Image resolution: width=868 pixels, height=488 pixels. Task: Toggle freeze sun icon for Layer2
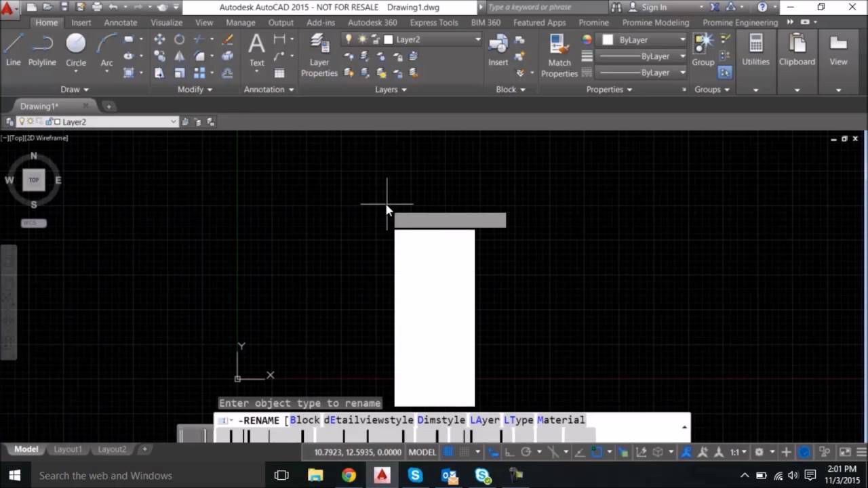[x=363, y=39]
